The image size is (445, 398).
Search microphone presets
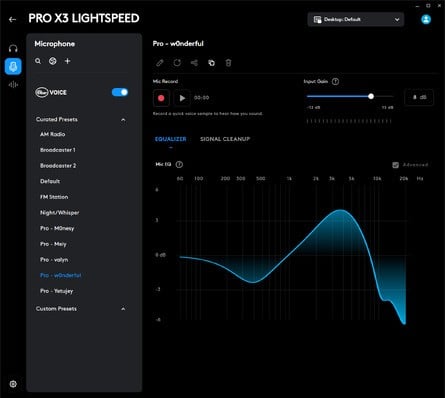tap(38, 61)
